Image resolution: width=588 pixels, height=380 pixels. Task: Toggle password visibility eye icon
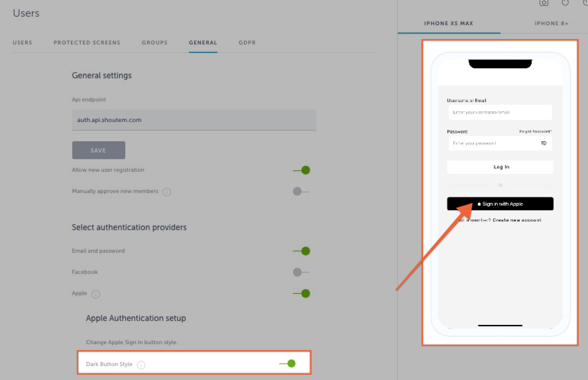544,143
